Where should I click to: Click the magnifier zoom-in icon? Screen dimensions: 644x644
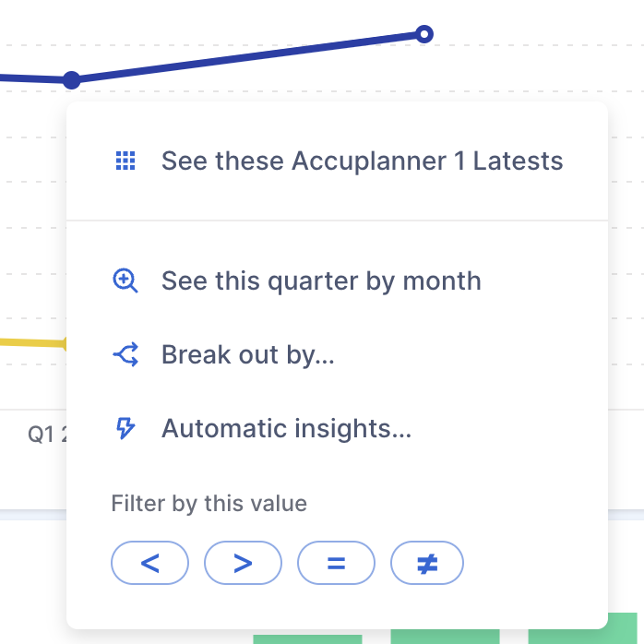point(125,280)
